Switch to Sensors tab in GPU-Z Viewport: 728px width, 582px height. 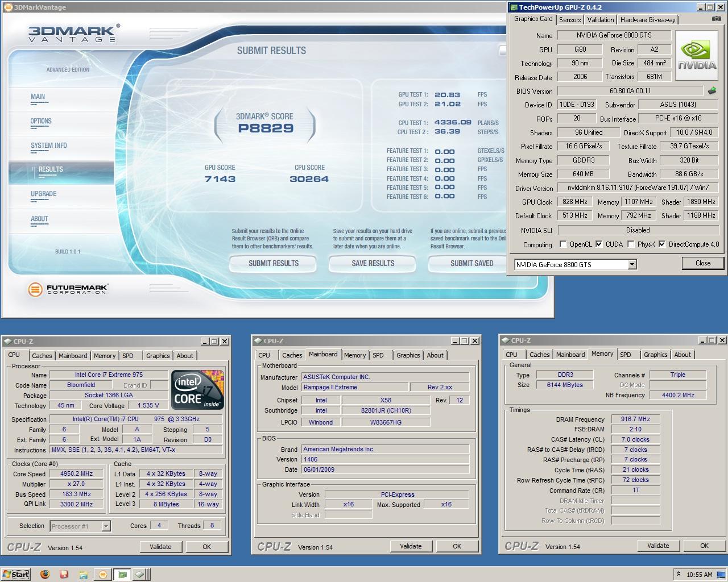(x=570, y=19)
